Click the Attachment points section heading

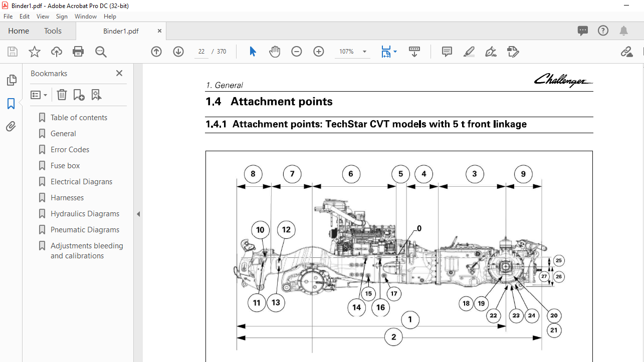point(269,102)
